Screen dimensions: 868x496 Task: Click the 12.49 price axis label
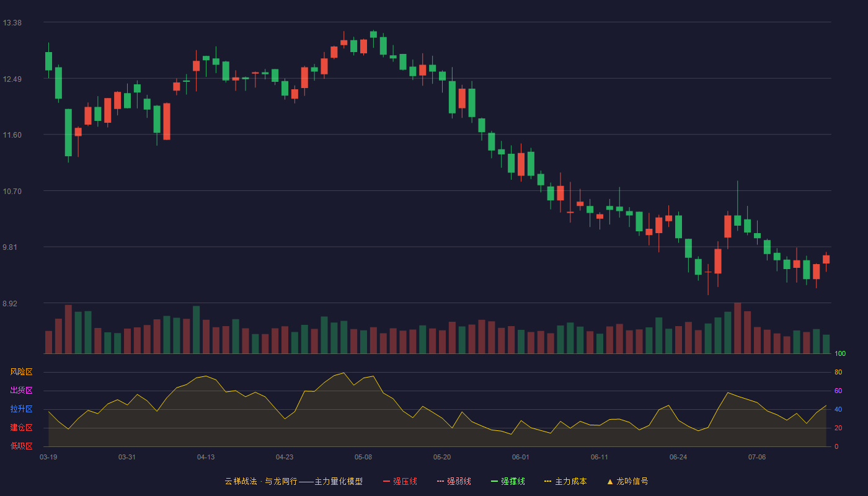12,79
